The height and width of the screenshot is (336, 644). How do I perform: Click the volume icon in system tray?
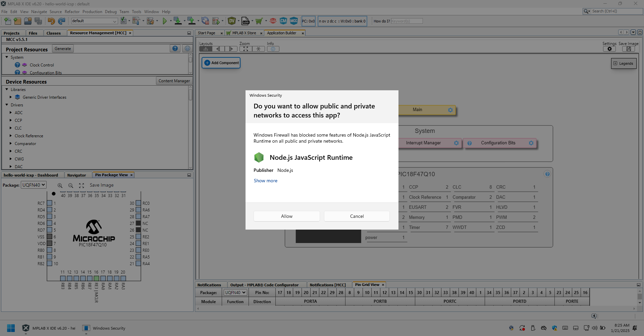595,328
